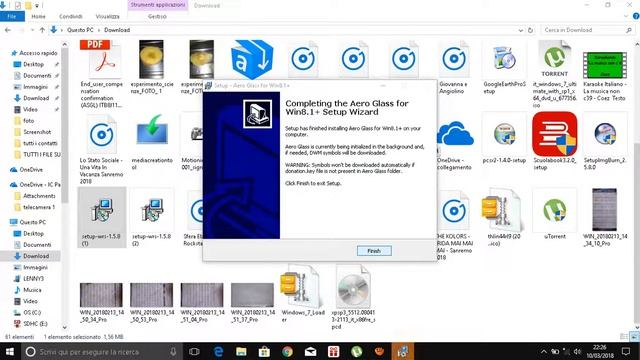Screen dimensions: 640x360
Task: Open the Visualizza ribbon tab
Action: pos(107,16)
